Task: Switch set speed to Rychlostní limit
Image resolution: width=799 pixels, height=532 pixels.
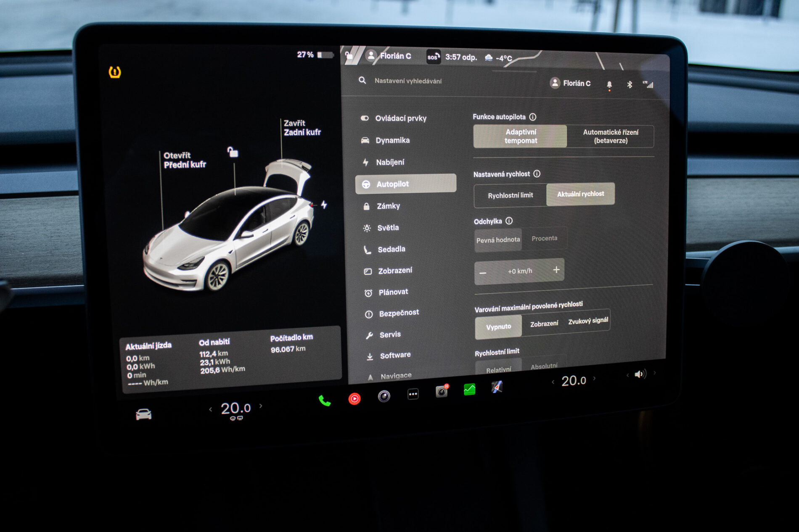Action: point(510,195)
